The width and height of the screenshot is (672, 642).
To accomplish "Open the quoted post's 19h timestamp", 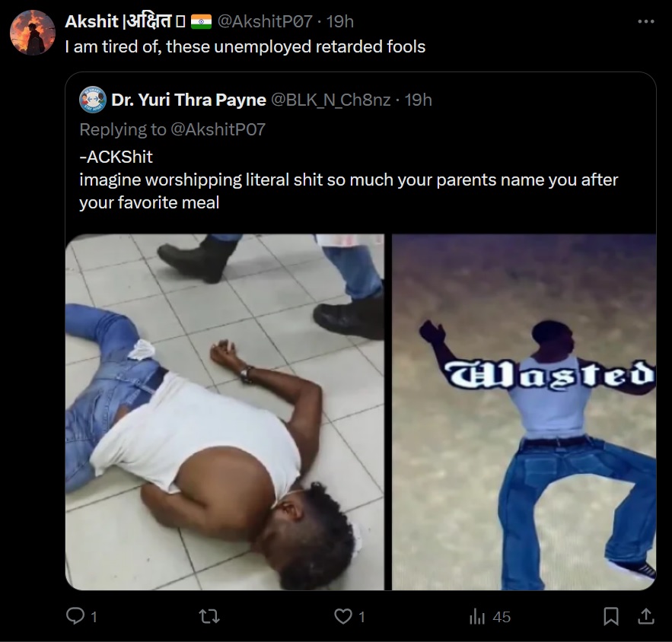I will (419, 100).
